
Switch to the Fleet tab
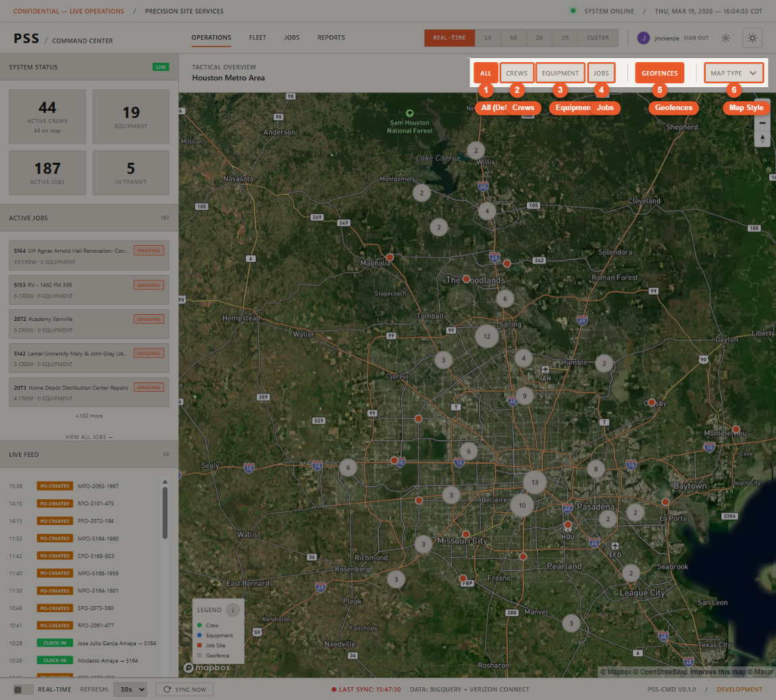point(257,38)
